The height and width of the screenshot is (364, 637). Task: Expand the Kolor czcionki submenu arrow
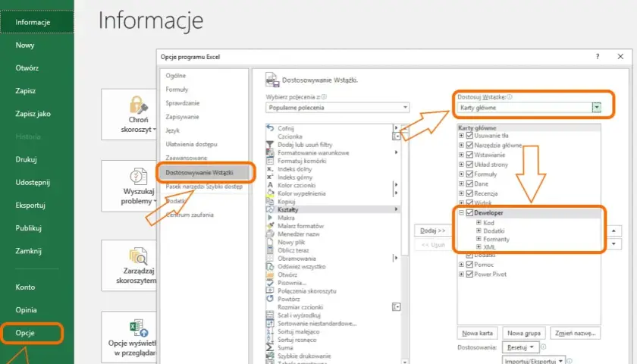click(396, 185)
